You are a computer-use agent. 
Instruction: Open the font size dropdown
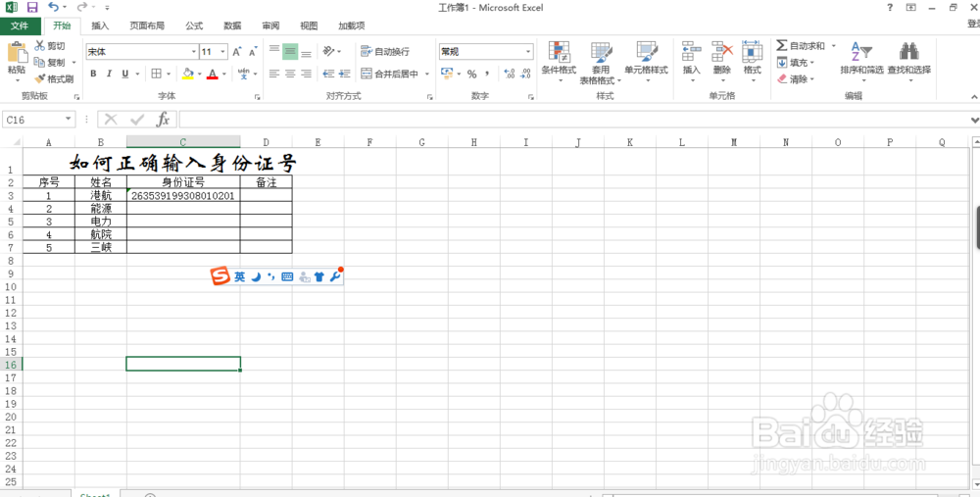223,52
